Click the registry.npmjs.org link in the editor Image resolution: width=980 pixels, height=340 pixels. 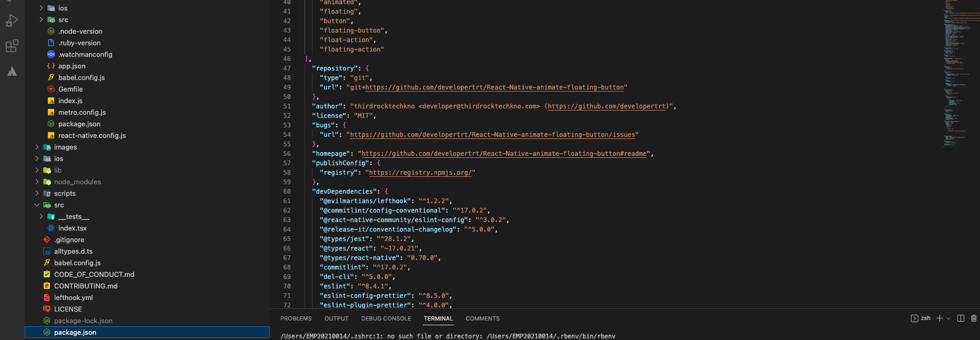click(x=420, y=173)
